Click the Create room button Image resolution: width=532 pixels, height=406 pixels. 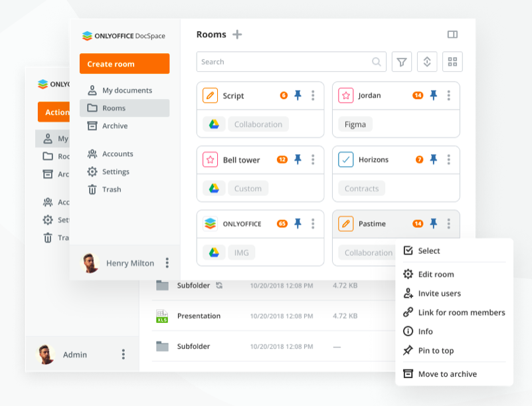[124, 64]
